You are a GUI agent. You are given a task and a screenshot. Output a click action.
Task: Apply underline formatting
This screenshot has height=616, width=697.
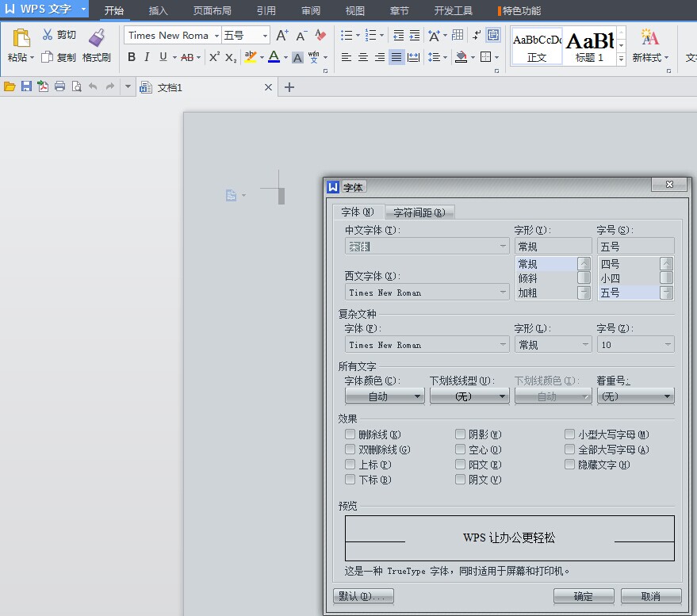click(163, 57)
